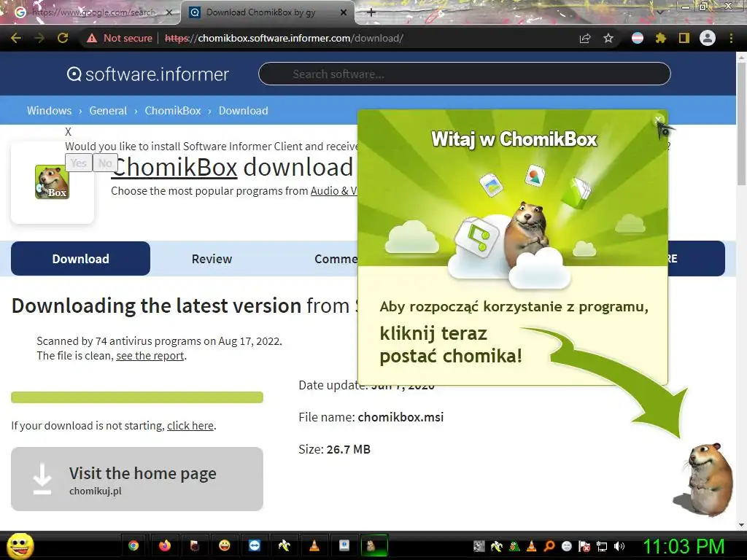The width and height of the screenshot is (747, 560).
Task: Switch to the Review tab
Action: point(212,259)
